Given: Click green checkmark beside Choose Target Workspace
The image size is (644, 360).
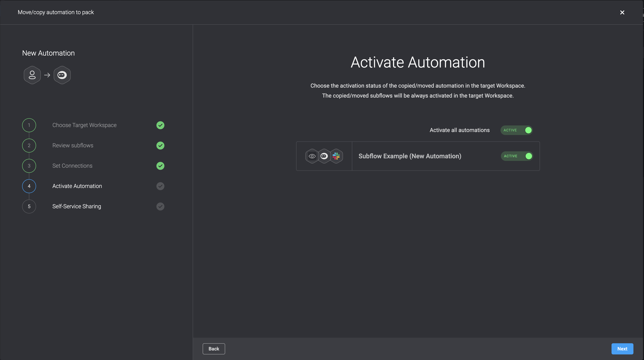Looking at the screenshot, I should [x=160, y=125].
